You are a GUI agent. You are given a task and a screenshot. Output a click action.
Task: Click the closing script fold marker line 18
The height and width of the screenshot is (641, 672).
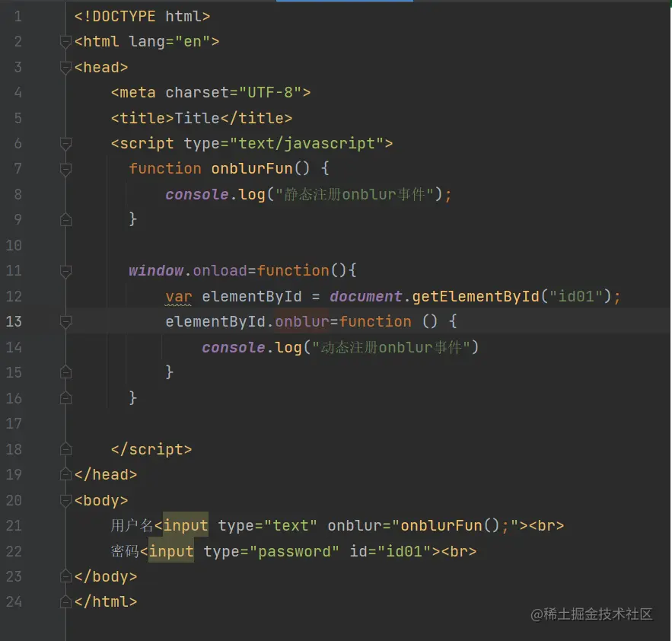65,449
